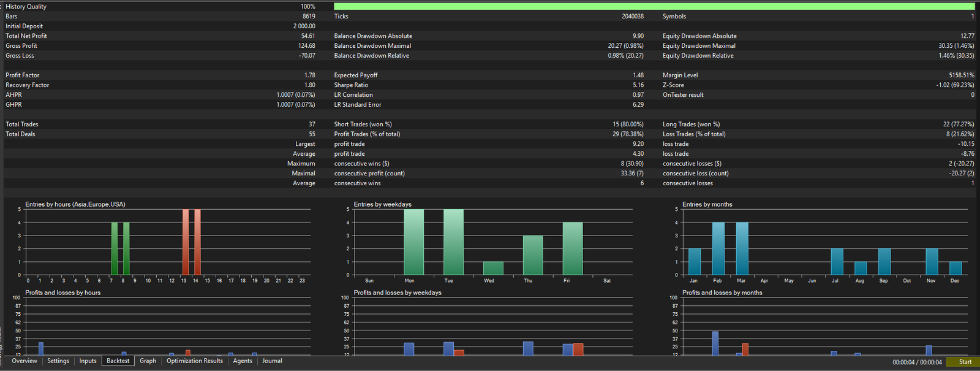Image resolution: width=980 pixels, height=371 pixels.
Task: Click the OnTester result label
Action: (x=683, y=95)
